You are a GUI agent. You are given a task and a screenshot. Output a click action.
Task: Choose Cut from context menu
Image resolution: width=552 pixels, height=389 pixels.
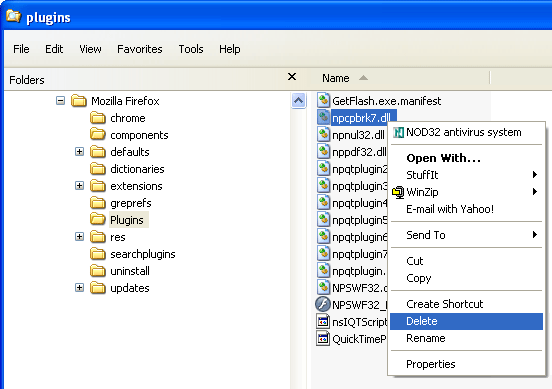466,261
